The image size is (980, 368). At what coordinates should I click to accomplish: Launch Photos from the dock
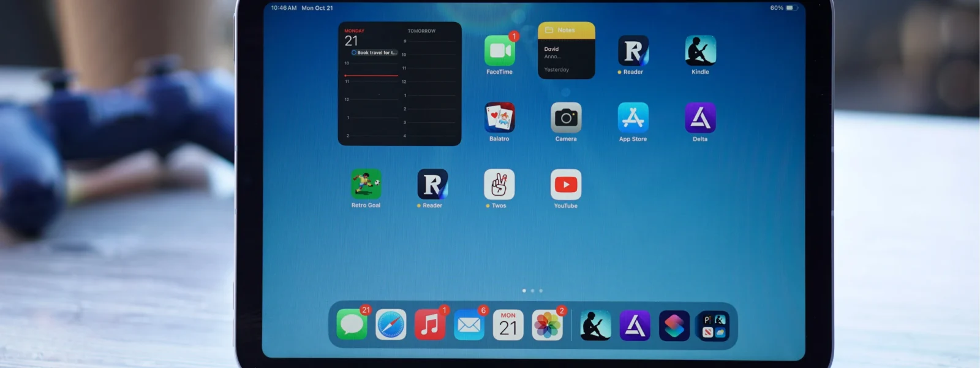pyautogui.click(x=548, y=324)
